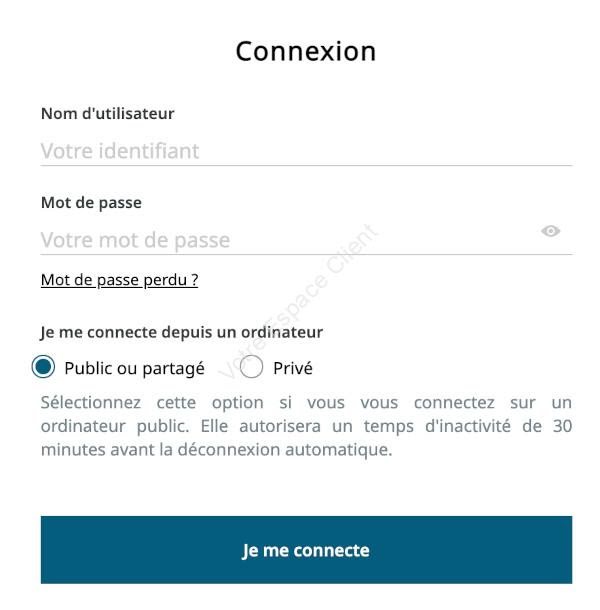Select the 'Privé' radio button
The image size is (600, 610).
(251, 366)
